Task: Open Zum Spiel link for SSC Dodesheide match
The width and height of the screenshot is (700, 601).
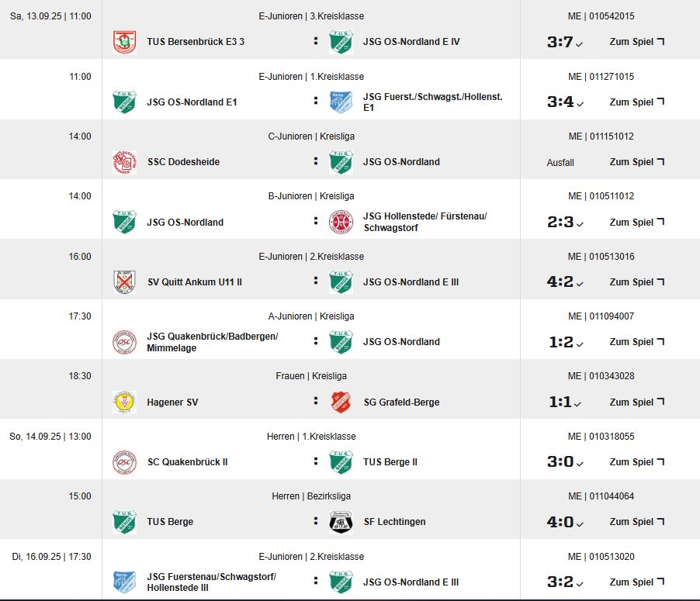Action: (x=637, y=162)
